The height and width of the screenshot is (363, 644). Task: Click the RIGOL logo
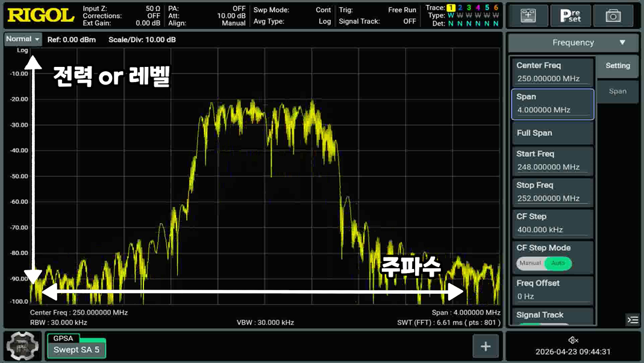pyautogui.click(x=40, y=15)
